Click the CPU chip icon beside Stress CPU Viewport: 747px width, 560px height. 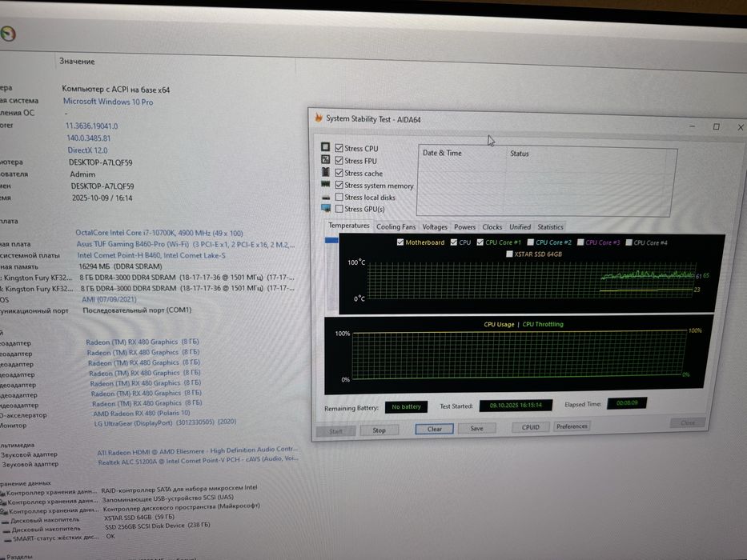pyautogui.click(x=325, y=147)
